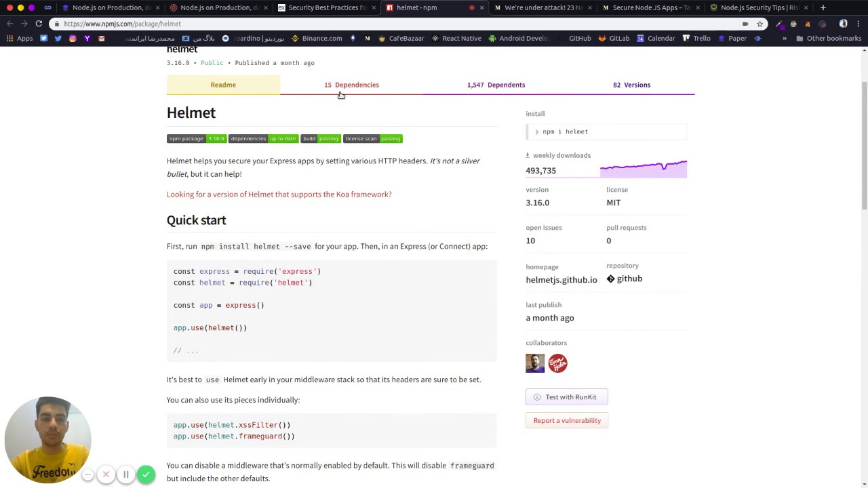Finish recording with the green checkmark
The height and width of the screenshot is (488, 868).
[x=146, y=474]
